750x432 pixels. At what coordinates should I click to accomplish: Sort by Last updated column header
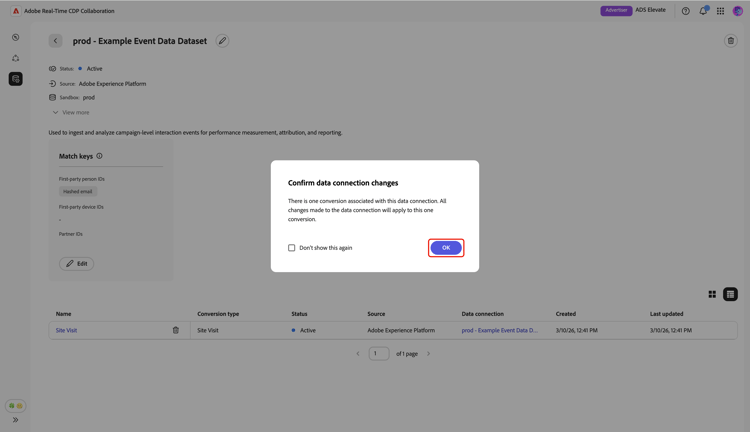(666, 314)
